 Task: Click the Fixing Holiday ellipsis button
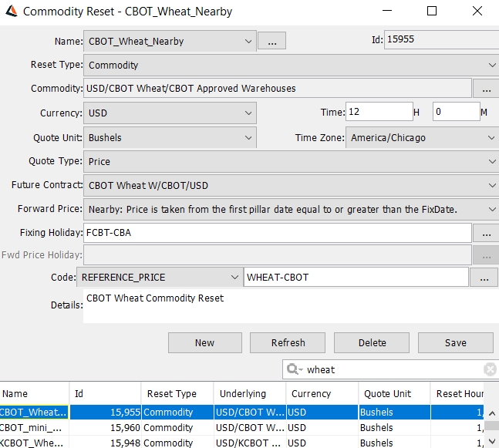pyautogui.click(x=486, y=233)
